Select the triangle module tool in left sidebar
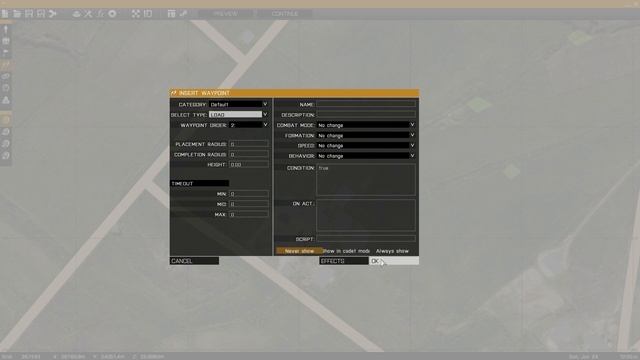This screenshot has height=360, width=640. pos(6,100)
